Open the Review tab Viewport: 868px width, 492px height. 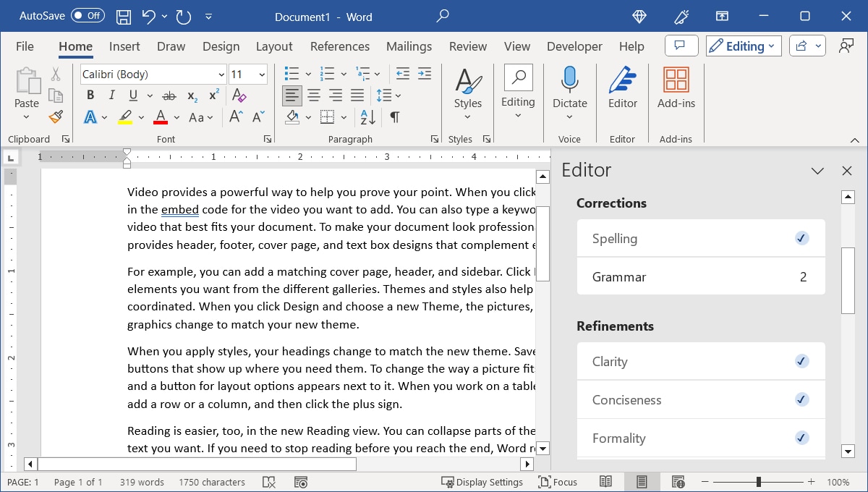tap(467, 46)
